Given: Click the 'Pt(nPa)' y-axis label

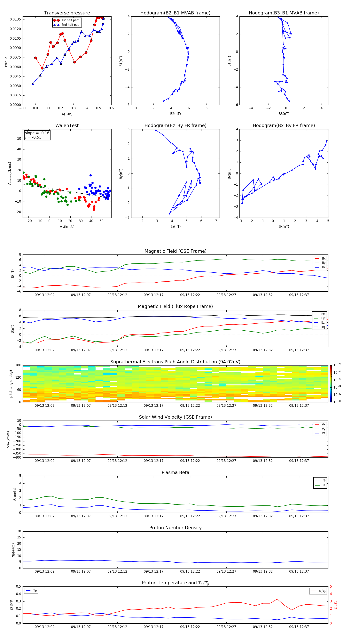Looking at the screenshot, I should pos(6,61).
